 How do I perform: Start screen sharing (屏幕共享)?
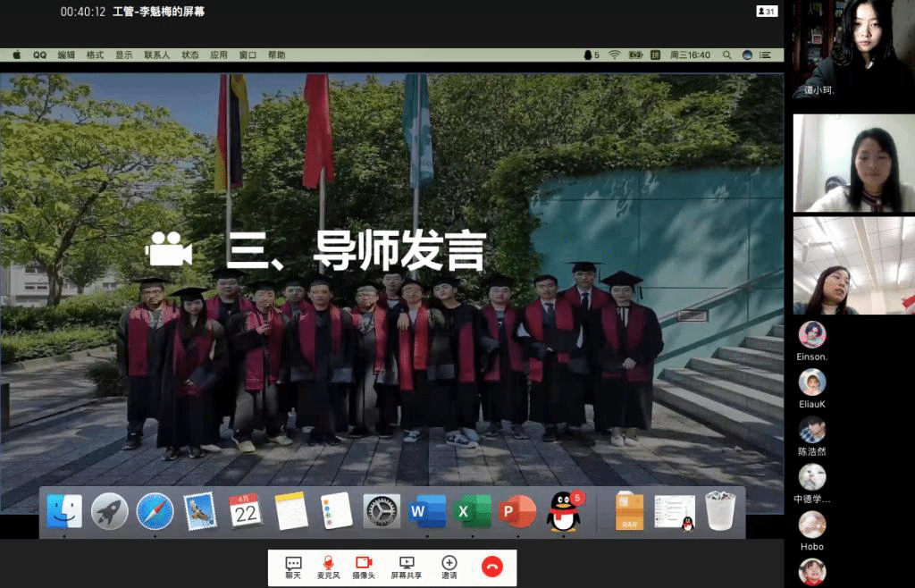coord(407,567)
